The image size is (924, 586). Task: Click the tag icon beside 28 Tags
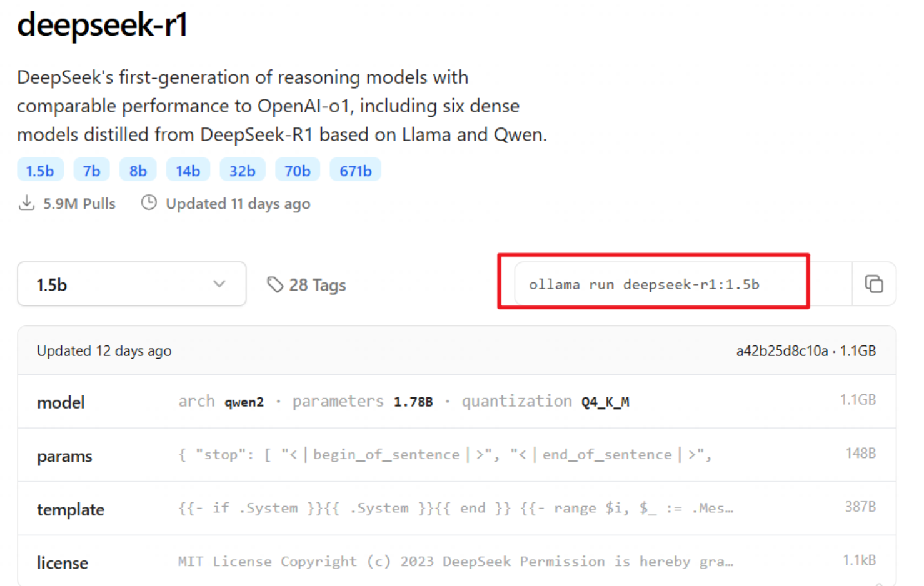(275, 285)
